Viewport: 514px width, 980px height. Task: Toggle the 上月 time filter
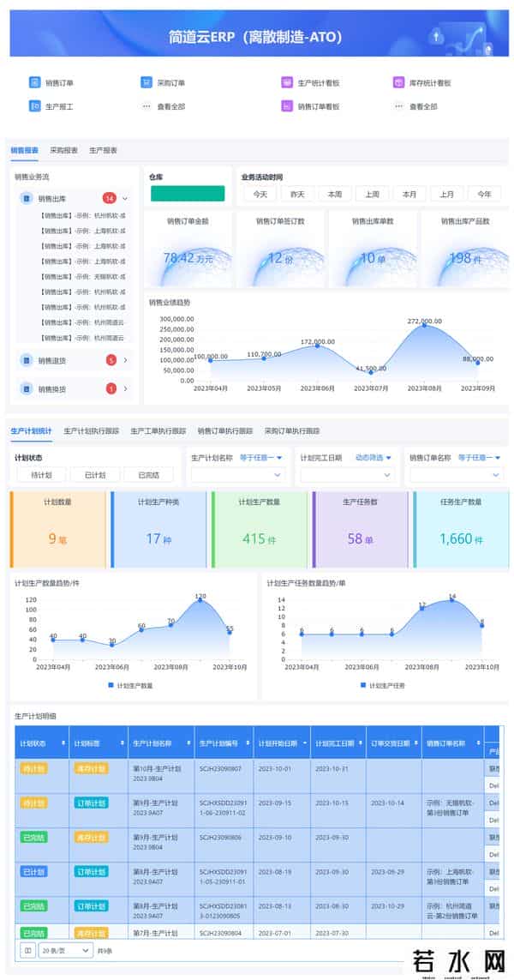click(447, 195)
